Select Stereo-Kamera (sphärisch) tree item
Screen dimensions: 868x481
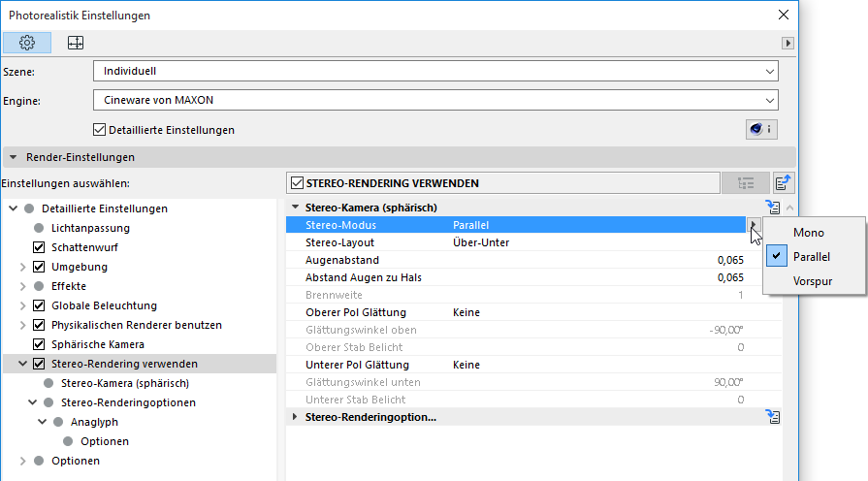[x=124, y=383]
